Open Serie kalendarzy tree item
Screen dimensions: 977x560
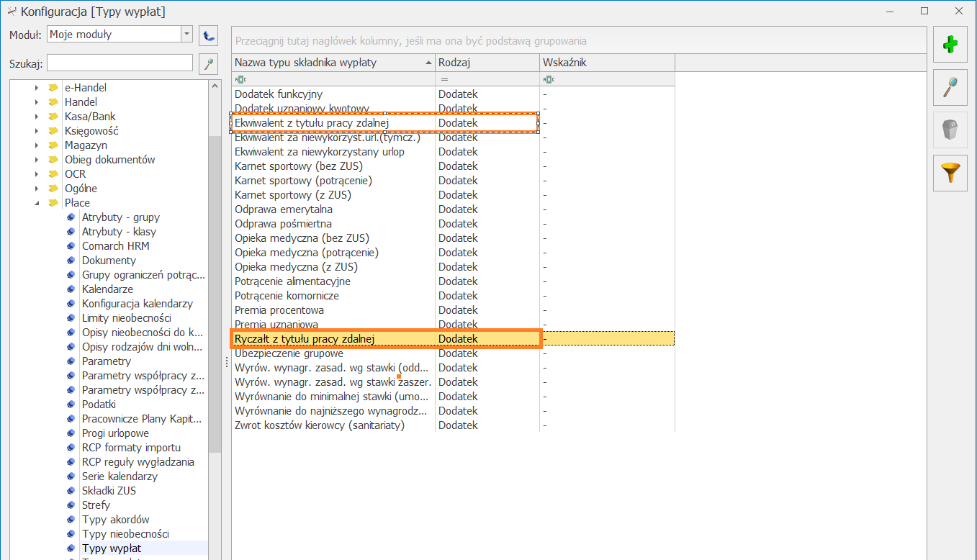(120, 477)
